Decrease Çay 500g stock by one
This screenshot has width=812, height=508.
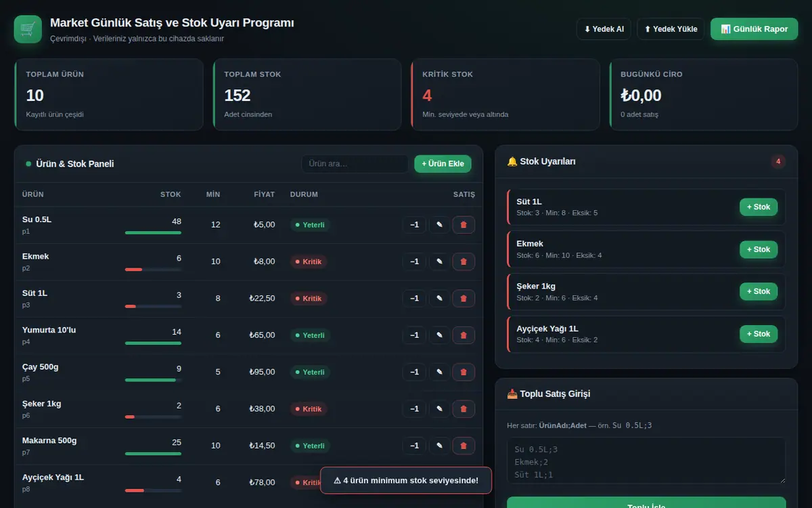414,372
